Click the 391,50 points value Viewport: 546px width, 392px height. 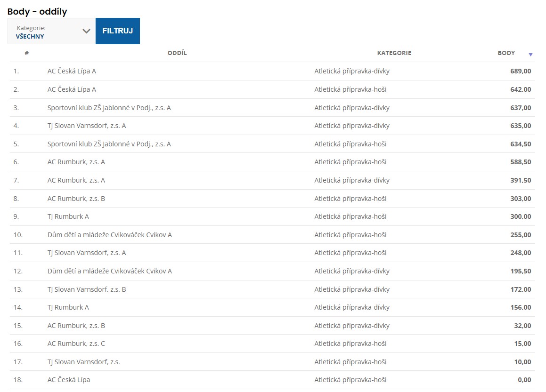pyautogui.click(x=521, y=180)
